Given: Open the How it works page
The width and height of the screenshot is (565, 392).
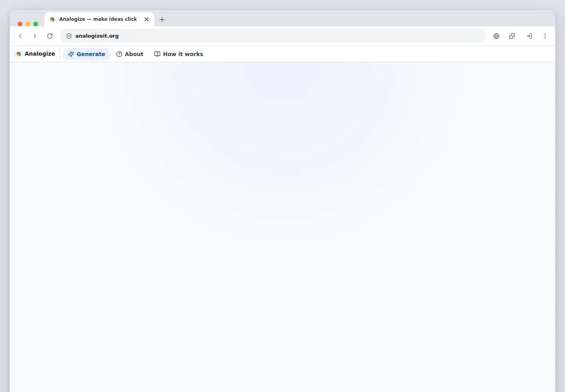Looking at the screenshot, I should click(179, 54).
